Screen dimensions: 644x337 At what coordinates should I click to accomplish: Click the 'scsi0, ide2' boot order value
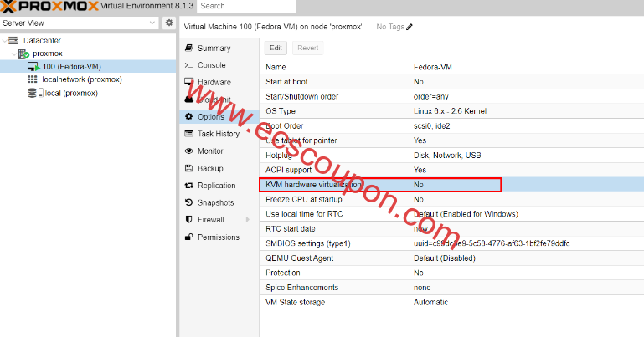[431, 126]
